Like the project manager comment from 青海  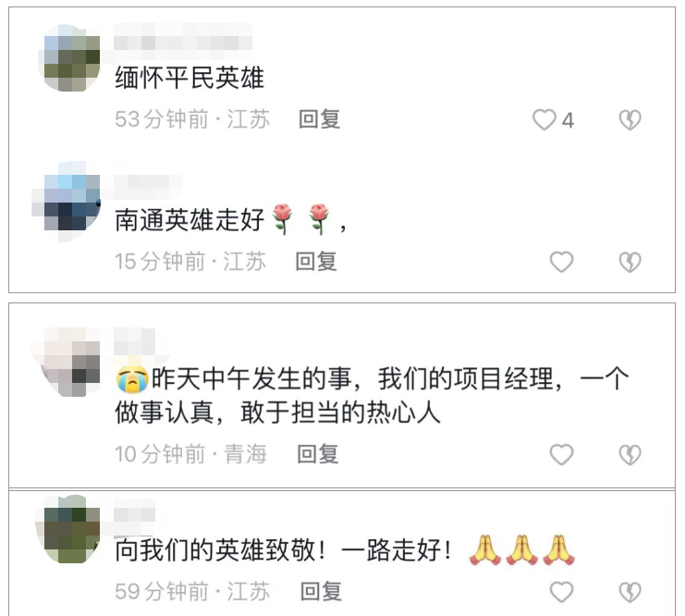pos(561,455)
